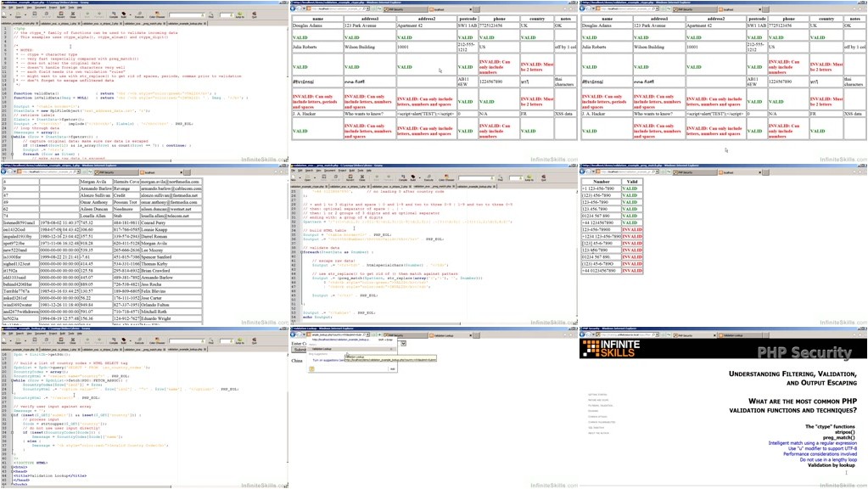This screenshot has height=489, width=868.
Task: Open File menu in Geany ctype window
Action: [4, 7]
